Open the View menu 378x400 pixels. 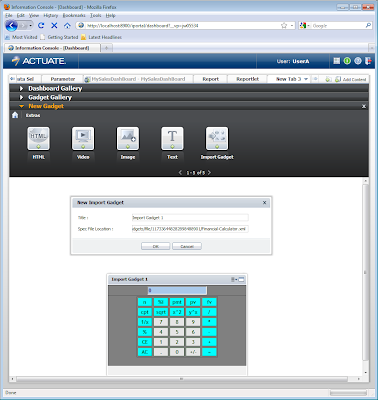click(34, 15)
